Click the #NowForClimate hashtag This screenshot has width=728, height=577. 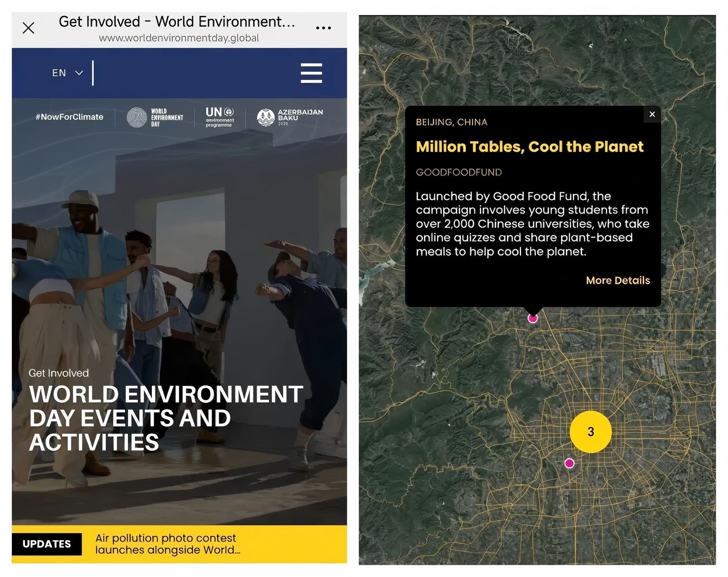pyautogui.click(x=70, y=117)
